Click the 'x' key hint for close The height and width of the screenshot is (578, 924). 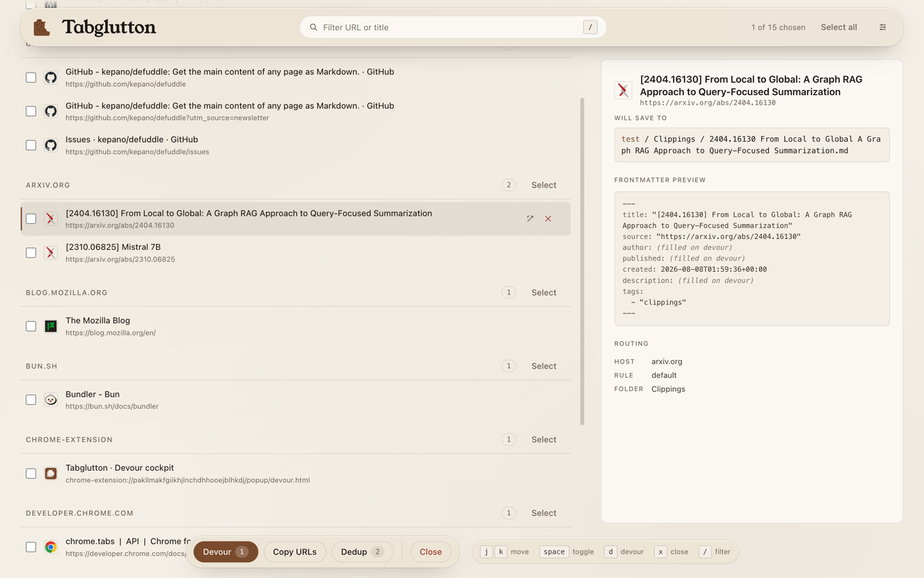pyautogui.click(x=660, y=552)
